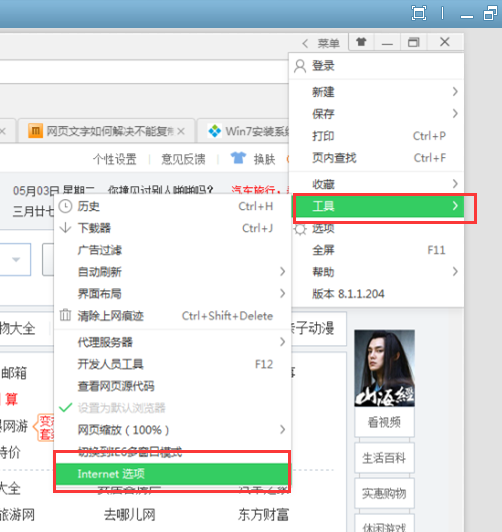Viewport: 502px width, 532px height.
Task: Click the download arrow icon
Action: pyautogui.click(x=65, y=228)
